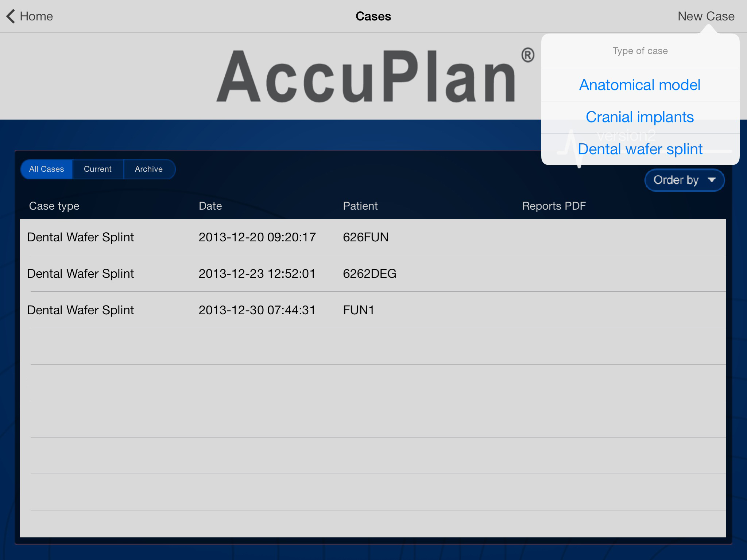747x560 pixels.
Task: Open case for patient 626FUN
Action: tap(365, 237)
